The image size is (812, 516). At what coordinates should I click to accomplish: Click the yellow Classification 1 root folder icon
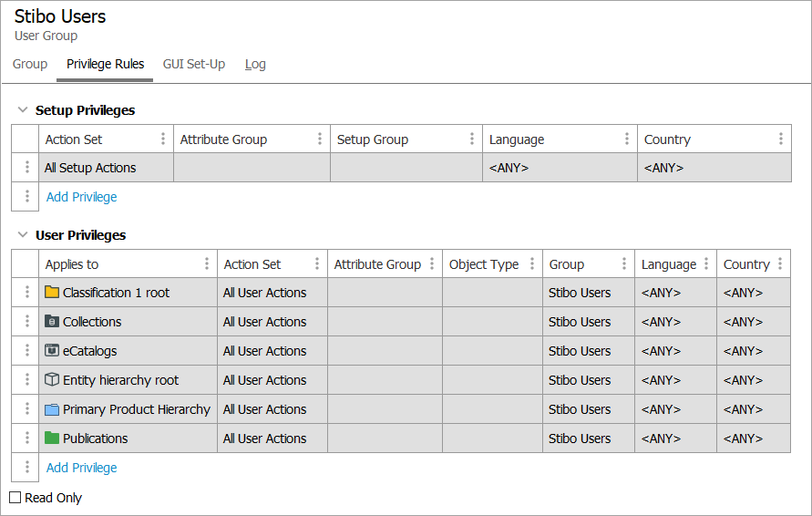click(x=52, y=293)
